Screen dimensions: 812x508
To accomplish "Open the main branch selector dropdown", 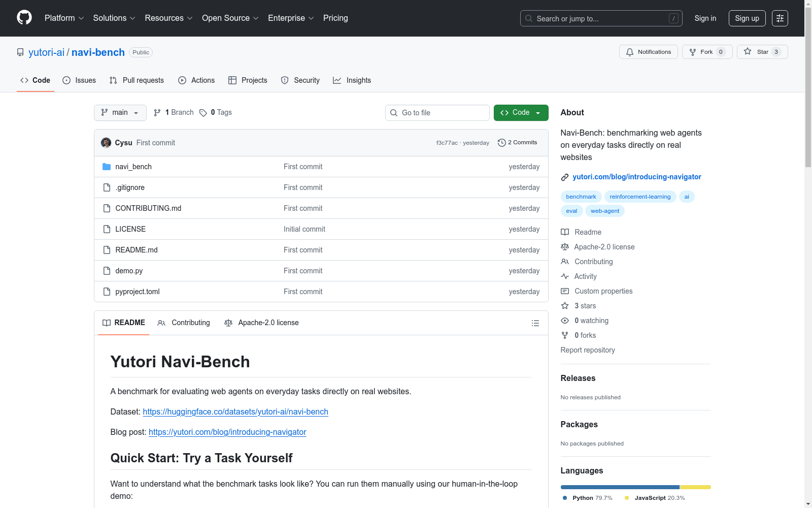I will coord(120,113).
